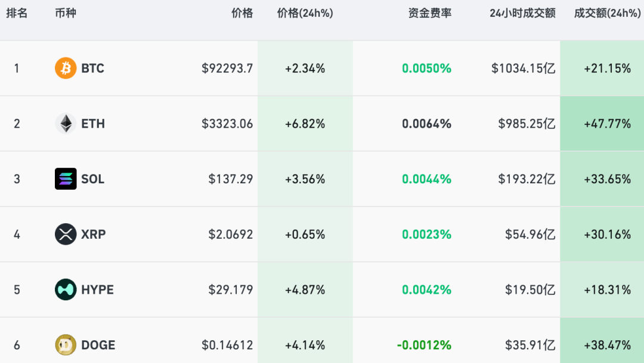Click the Dogecoin logo icon
This screenshot has height=363, width=644.
[x=66, y=345]
